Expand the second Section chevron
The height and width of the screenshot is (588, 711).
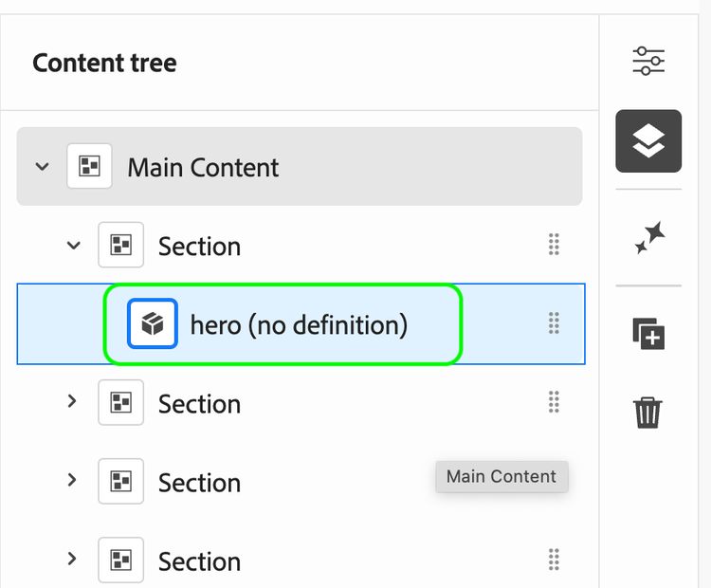point(72,401)
